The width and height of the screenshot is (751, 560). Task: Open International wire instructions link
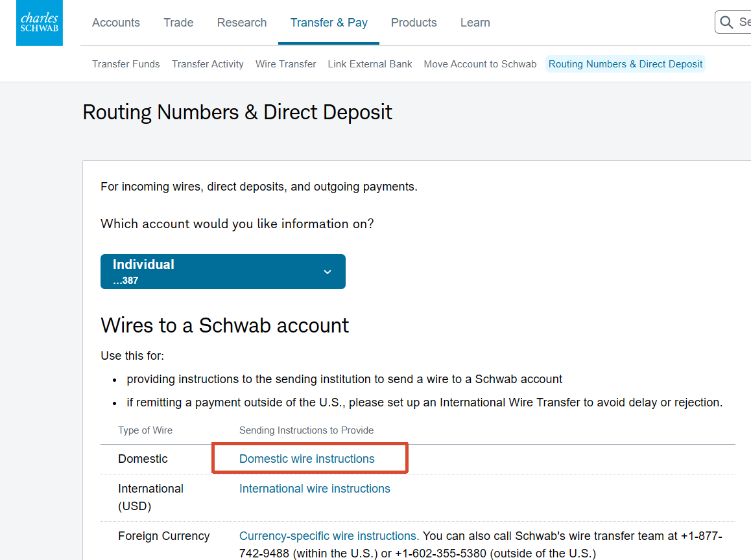click(315, 488)
